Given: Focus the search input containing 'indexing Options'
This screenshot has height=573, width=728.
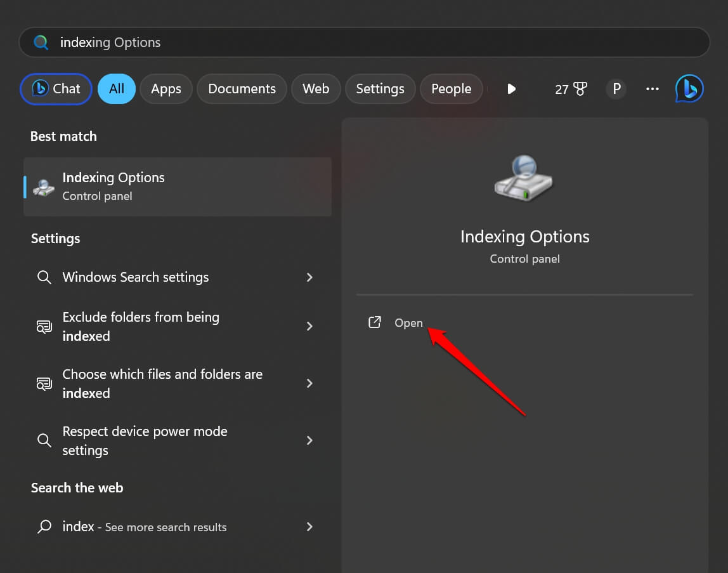Looking at the screenshot, I should pyautogui.click(x=364, y=43).
